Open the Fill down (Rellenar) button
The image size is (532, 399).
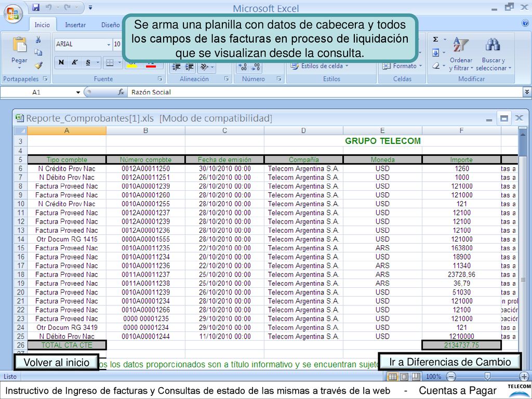click(x=436, y=52)
